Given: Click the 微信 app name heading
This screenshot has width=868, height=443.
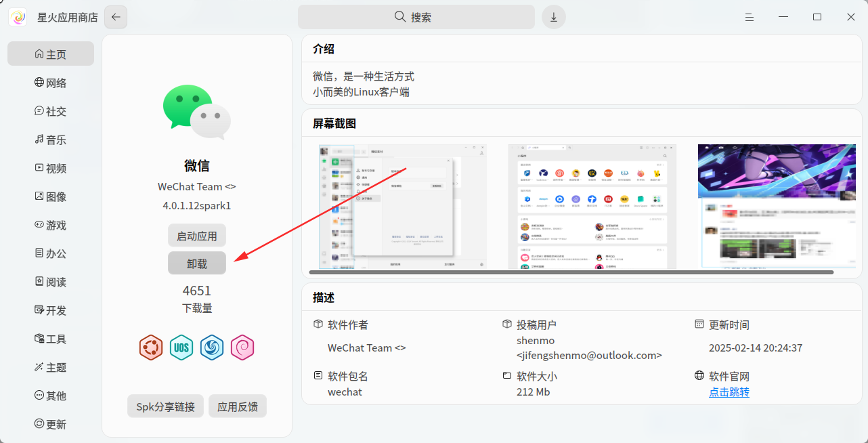Looking at the screenshot, I should pos(197,165).
